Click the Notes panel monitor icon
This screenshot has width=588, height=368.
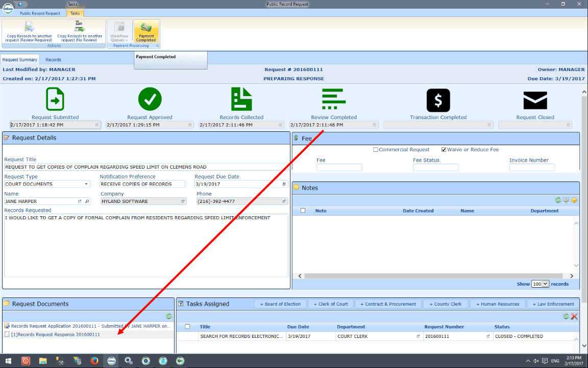click(x=566, y=200)
